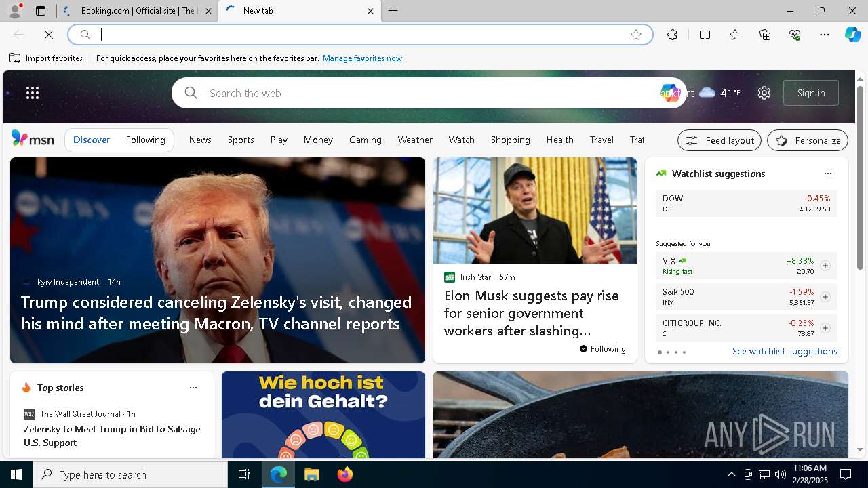
Task: Click Import favorites in favorites bar
Action: [x=46, y=58]
